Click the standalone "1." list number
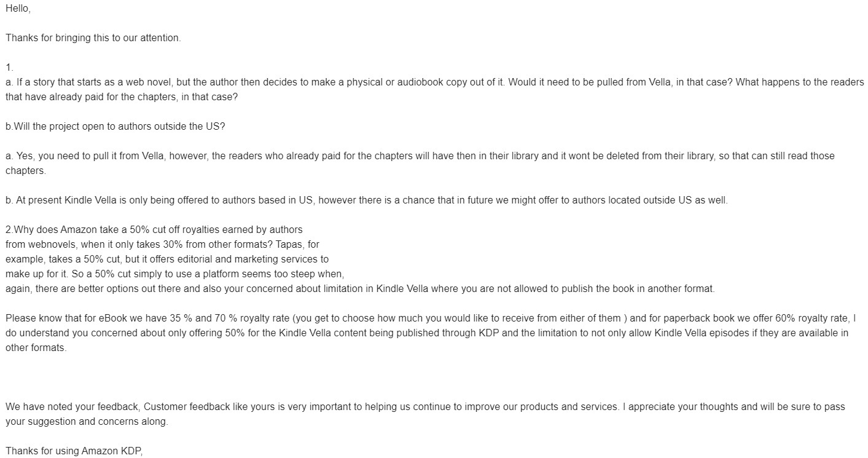The image size is (868, 458). tap(9, 68)
